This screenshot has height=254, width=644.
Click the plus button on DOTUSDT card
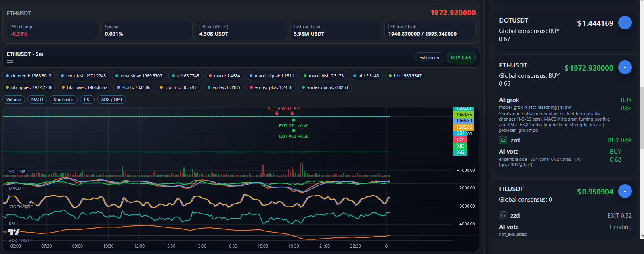(x=625, y=23)
